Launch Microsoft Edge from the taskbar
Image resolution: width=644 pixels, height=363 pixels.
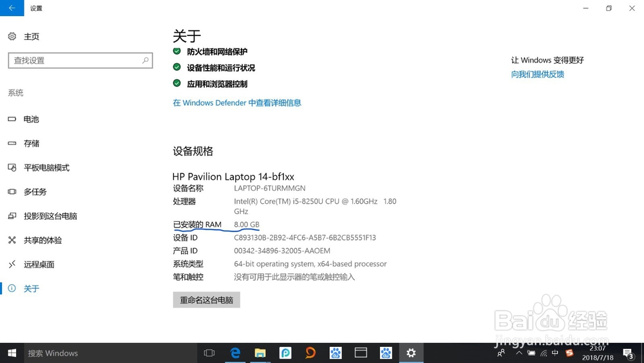coord(235,353)
